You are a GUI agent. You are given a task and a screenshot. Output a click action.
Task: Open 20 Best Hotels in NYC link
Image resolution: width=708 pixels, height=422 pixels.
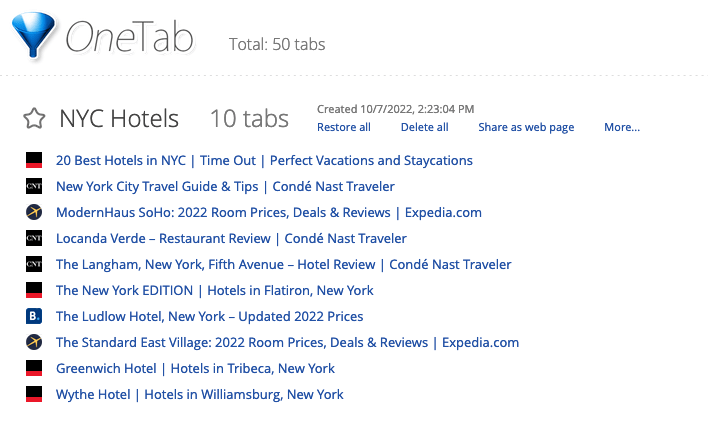tap(264, 161)
